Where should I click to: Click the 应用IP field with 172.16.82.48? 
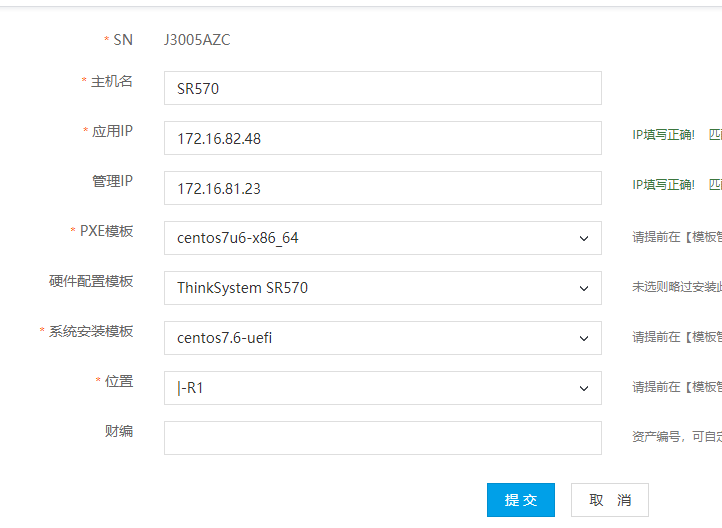click(x=383, y=138)
